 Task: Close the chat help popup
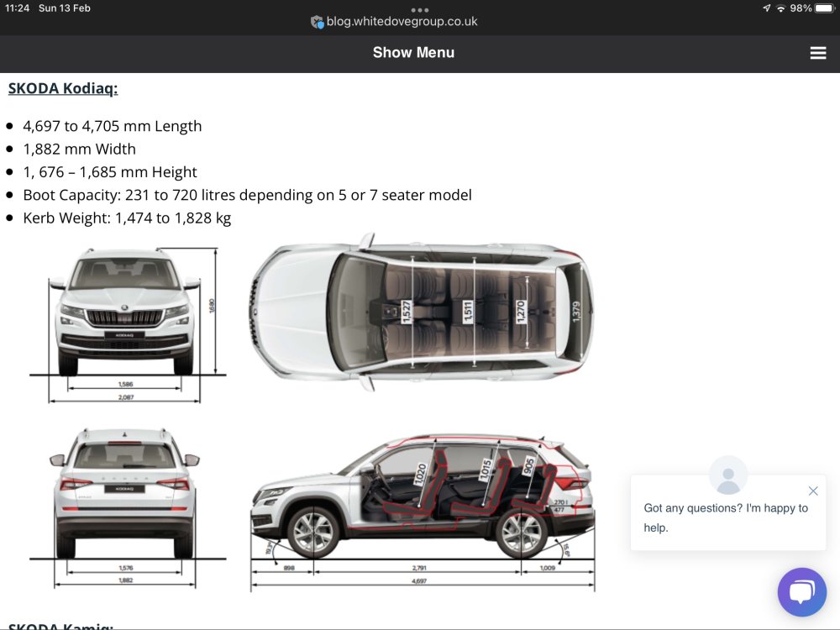click(x=812, y=491)
